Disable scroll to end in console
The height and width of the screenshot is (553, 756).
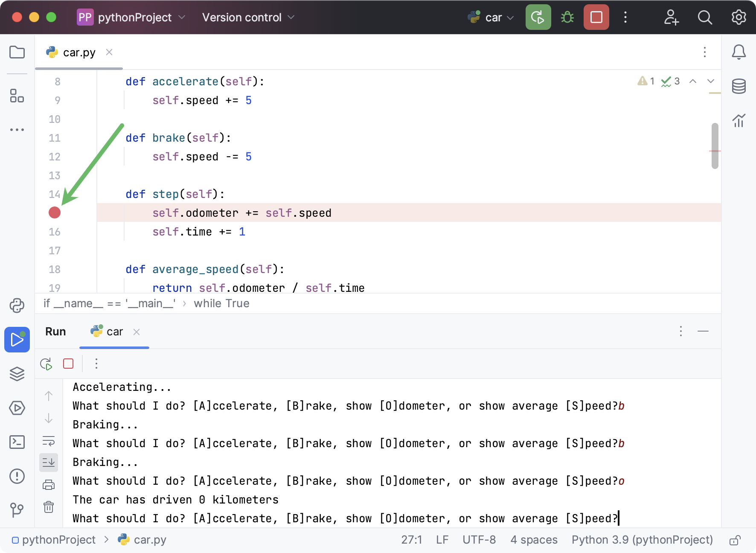[x=49, y=462]
